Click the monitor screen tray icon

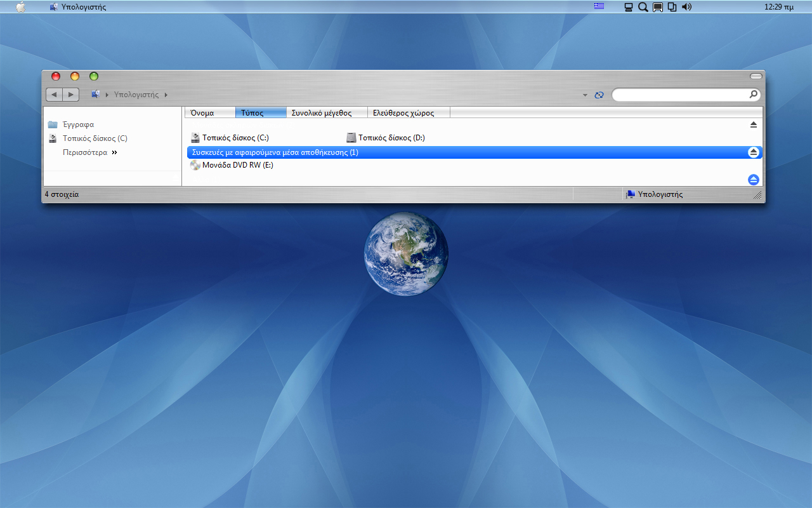click(x=658, y=7)
